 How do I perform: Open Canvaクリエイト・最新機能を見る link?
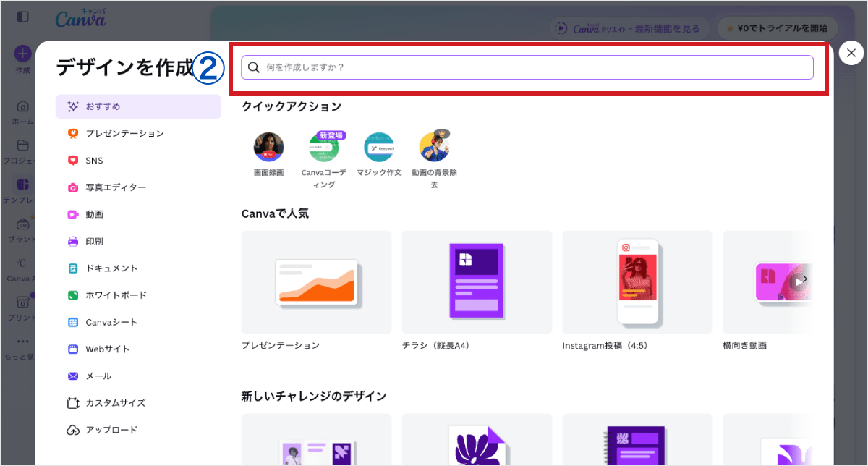pyautogui.click(x=629, y=28)
